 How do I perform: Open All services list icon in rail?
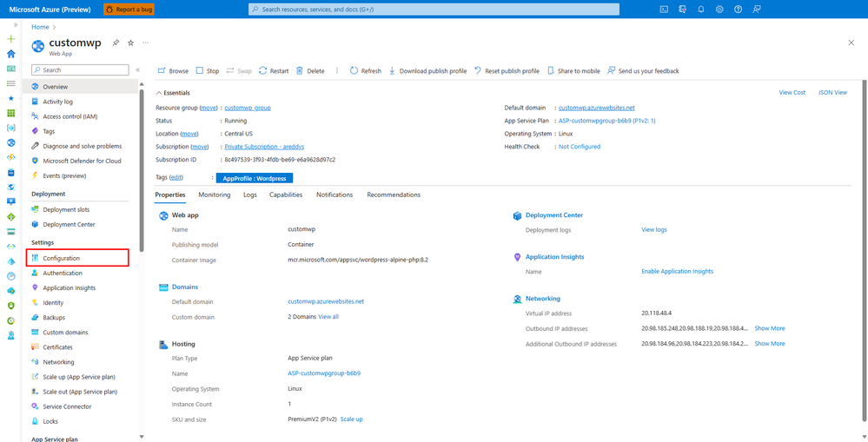(10, 83)
